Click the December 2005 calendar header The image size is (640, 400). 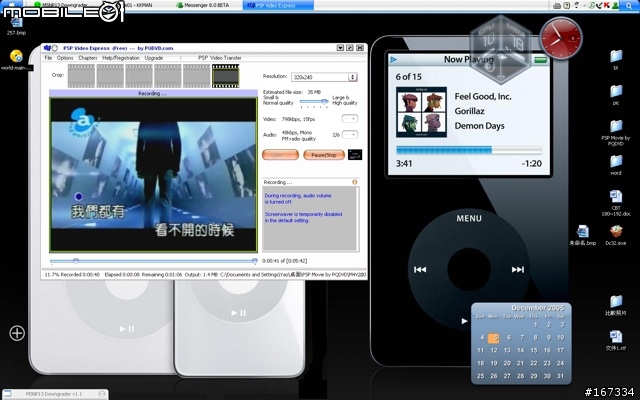[538, 308]
